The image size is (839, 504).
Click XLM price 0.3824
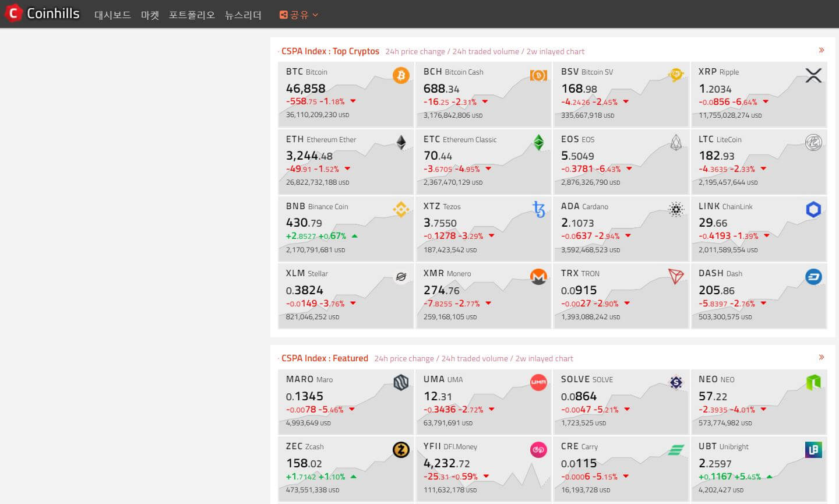pyautogui.click(x=304, y=290)
